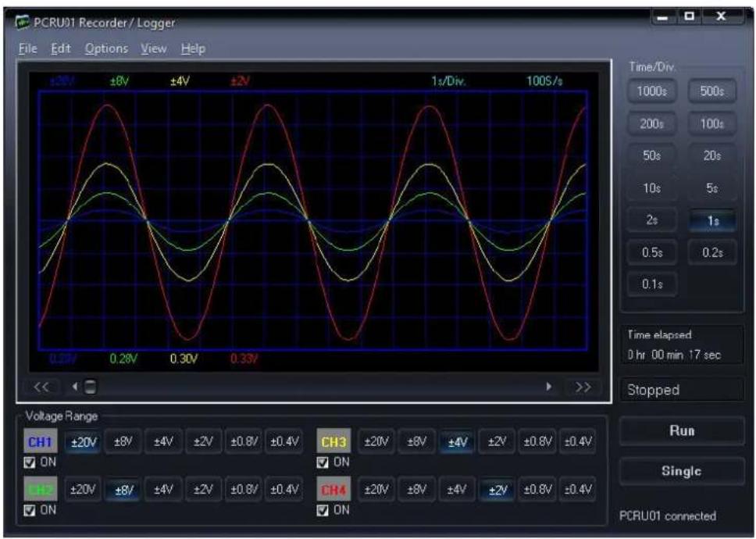
Task: Click the waveform scrollbar thumb
Action: tap(90, 387)
